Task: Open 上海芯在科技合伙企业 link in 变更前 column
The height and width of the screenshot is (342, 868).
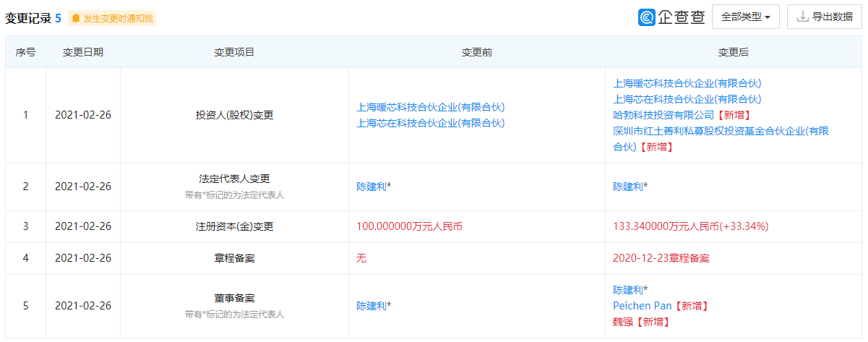Action: click(431, 123)
